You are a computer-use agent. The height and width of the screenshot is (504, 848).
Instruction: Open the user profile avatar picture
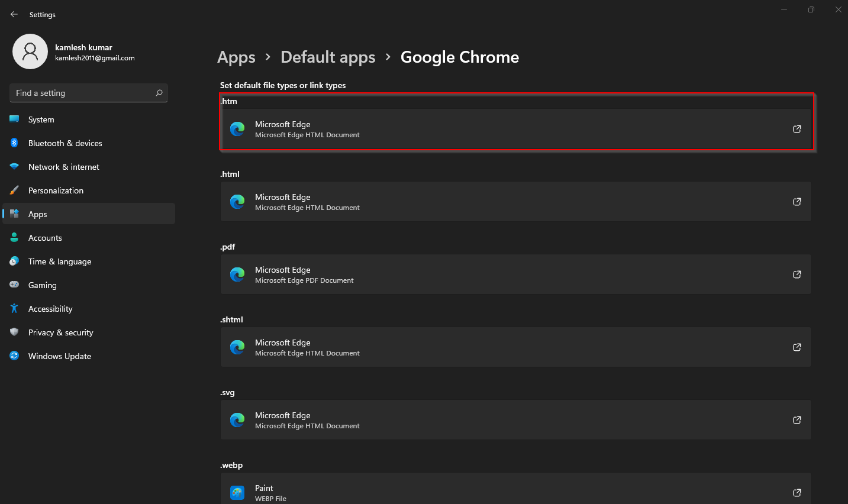pyautogui.click(x=30, y=51)
